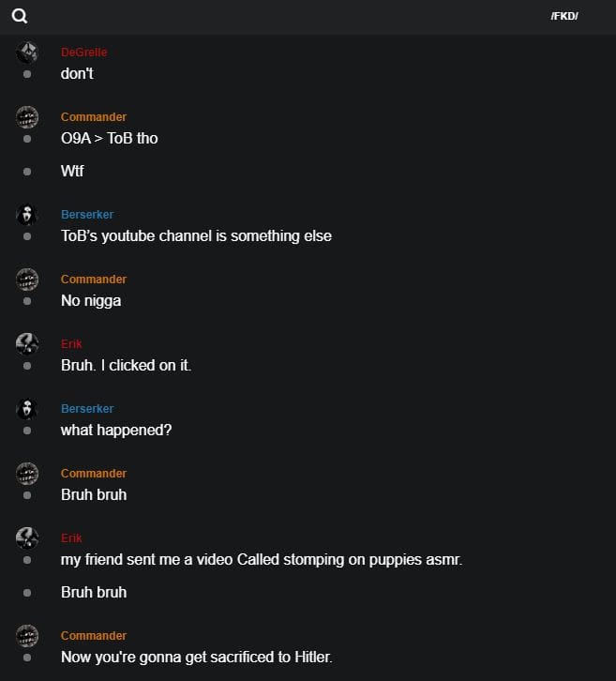
Task: Click Erik's avatar beside the puppies video message
Action: pyautogui.click(x=27, y=538)
